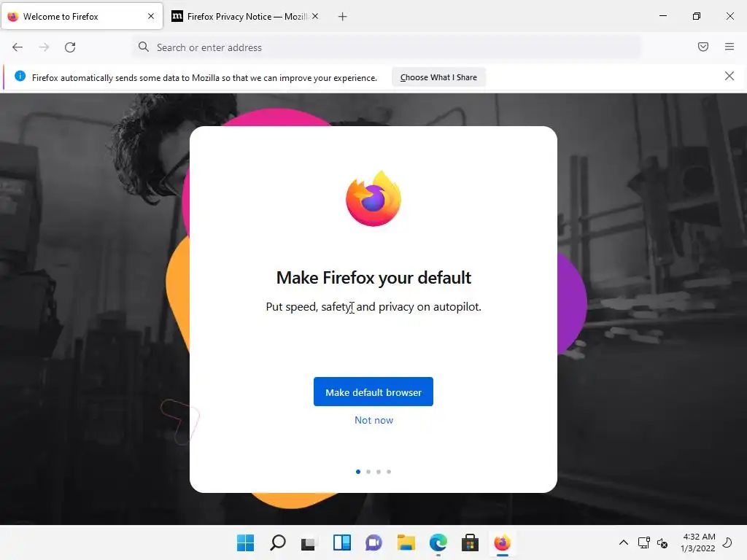Open File Explorer from the taskbar

point(406,542)
